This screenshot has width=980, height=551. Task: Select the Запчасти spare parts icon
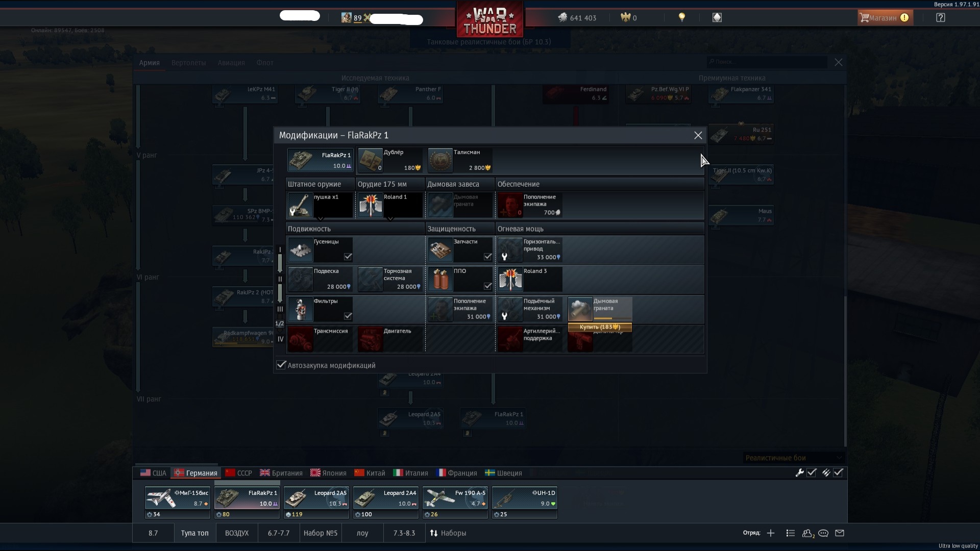(x=440, y=250)
